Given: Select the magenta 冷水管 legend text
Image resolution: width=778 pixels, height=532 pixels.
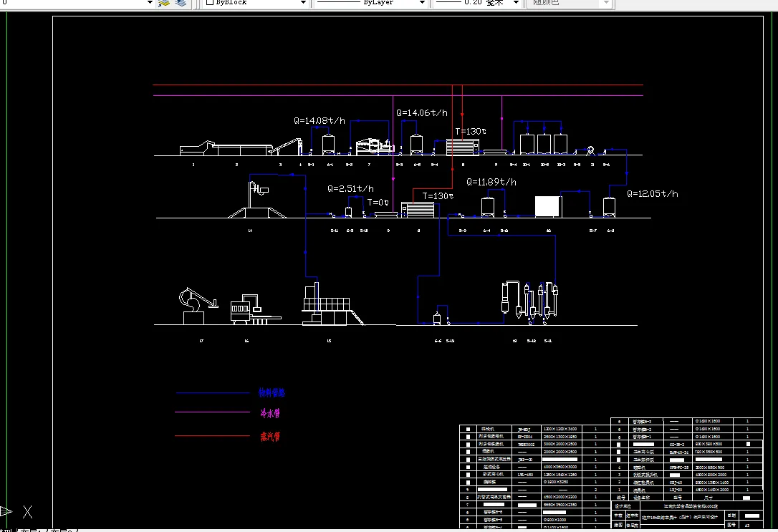Looking at the screenshot, I should pos(270,413).
